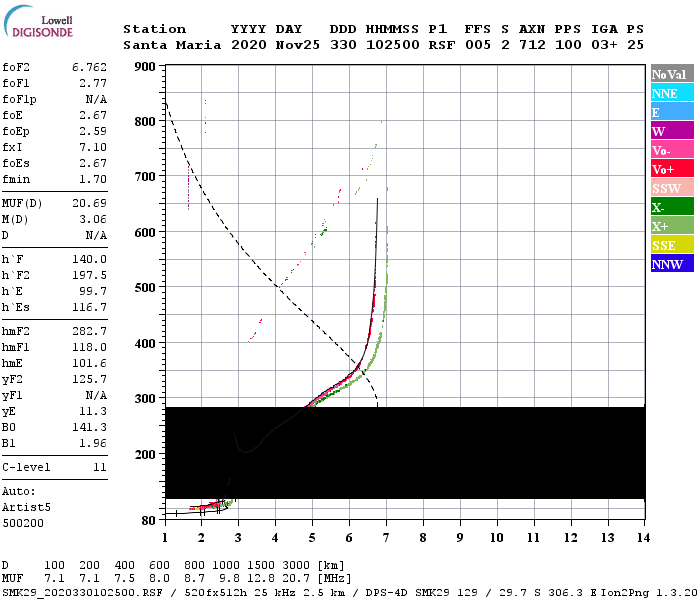Select the SSW salmon legend swatch

[x=672, y=188]
